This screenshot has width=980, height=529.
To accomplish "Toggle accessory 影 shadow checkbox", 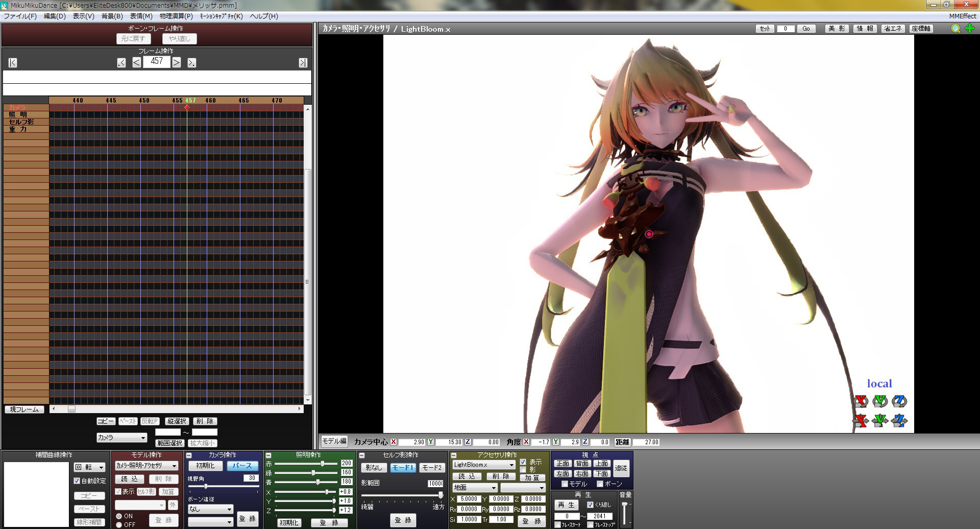I will pos(523,470).
